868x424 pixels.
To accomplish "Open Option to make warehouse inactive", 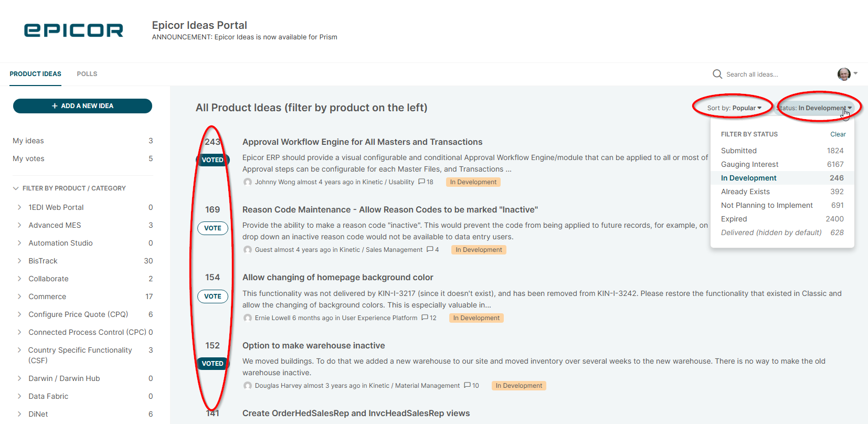I will pos(313,346).
